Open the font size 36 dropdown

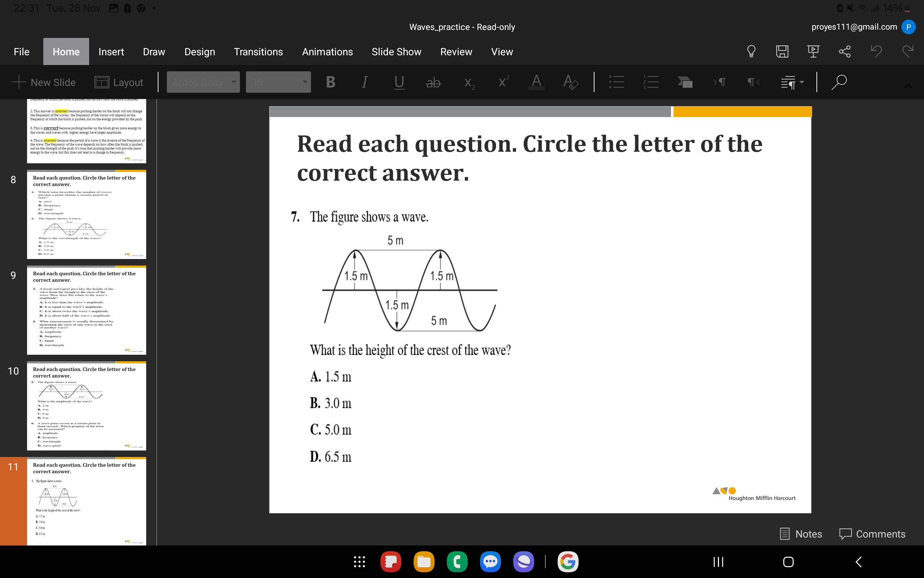point(278,82)
